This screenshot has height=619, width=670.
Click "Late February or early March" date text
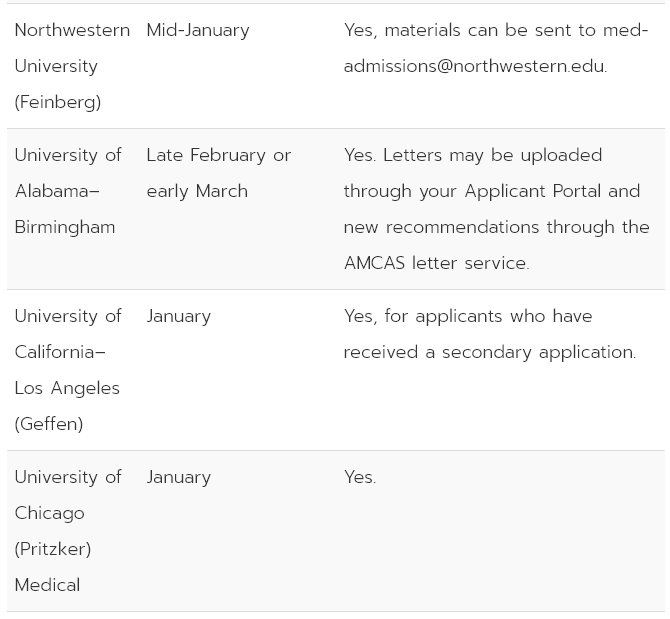pos(218,173)
